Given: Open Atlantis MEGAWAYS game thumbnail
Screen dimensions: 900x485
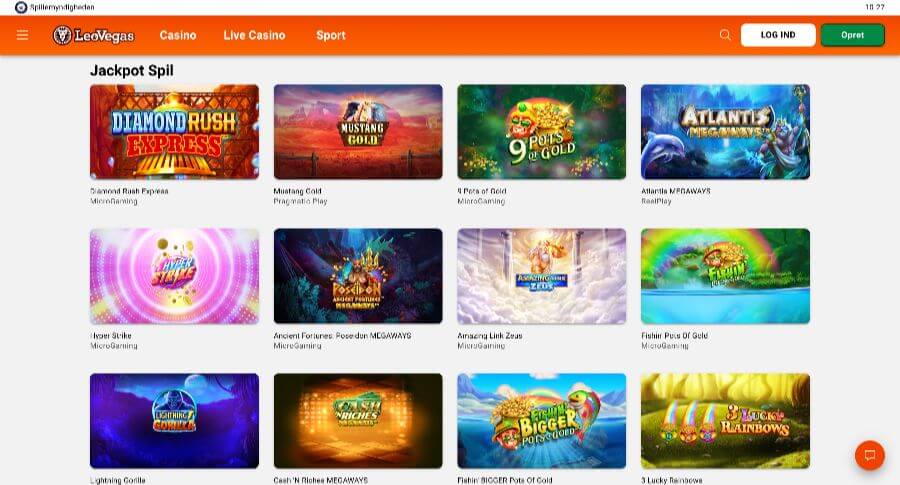Looking at the screenshot, I should (x=726, y=132).
